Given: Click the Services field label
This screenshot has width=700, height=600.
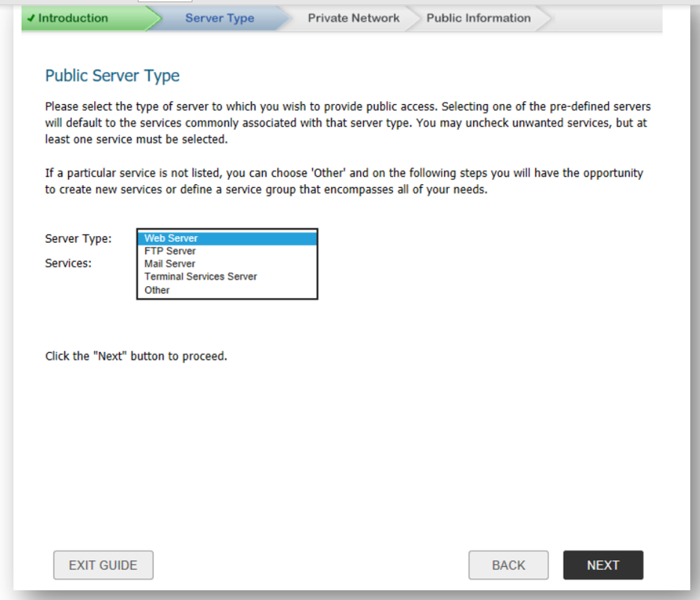Looking at the screenshot, I should (x=69, y=263).
